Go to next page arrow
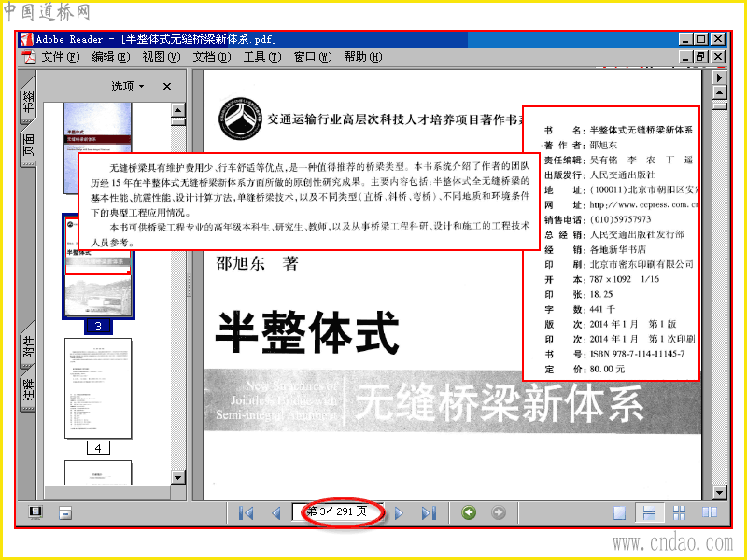The width and height of the screenshot is (747, 560). (400, 512)
